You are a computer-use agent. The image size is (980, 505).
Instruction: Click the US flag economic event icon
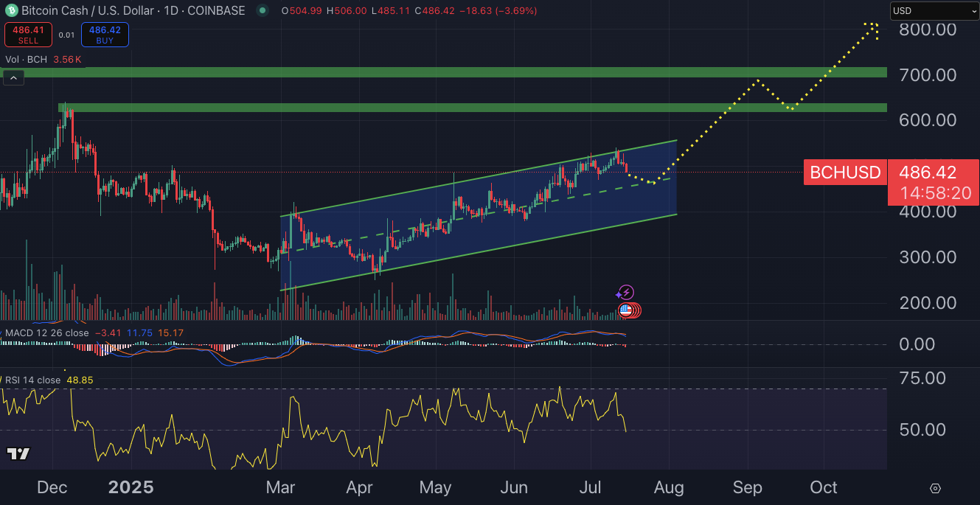click(x=626, y=310)
